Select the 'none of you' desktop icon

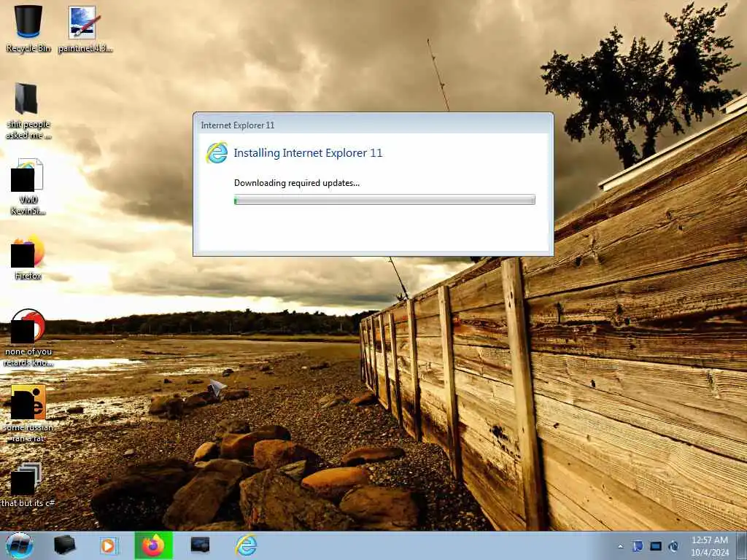[28, 337]
